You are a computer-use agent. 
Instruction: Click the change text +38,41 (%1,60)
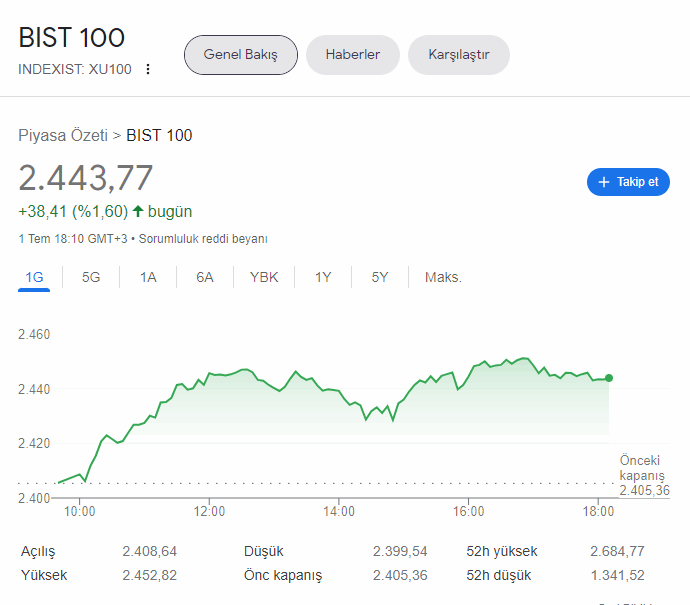coord(73,212)
